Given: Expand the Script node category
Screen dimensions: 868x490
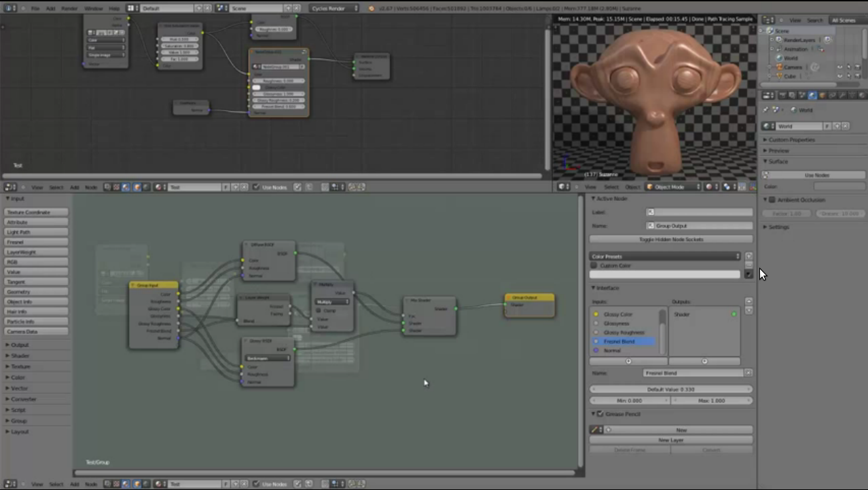Looking at the screenshot, I should click(x=18, y=410).
